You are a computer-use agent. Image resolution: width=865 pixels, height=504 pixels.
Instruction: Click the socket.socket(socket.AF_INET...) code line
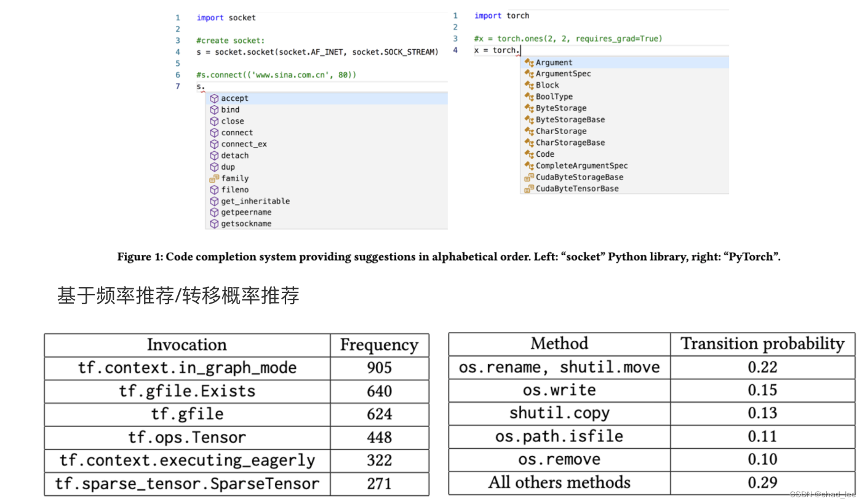tap(317, 52)
